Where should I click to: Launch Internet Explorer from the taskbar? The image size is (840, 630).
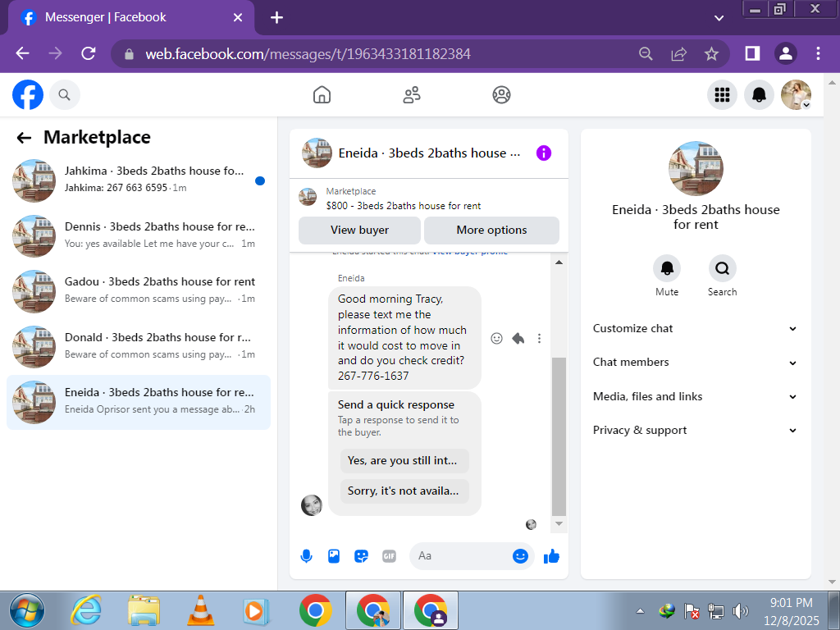point(87,610)
